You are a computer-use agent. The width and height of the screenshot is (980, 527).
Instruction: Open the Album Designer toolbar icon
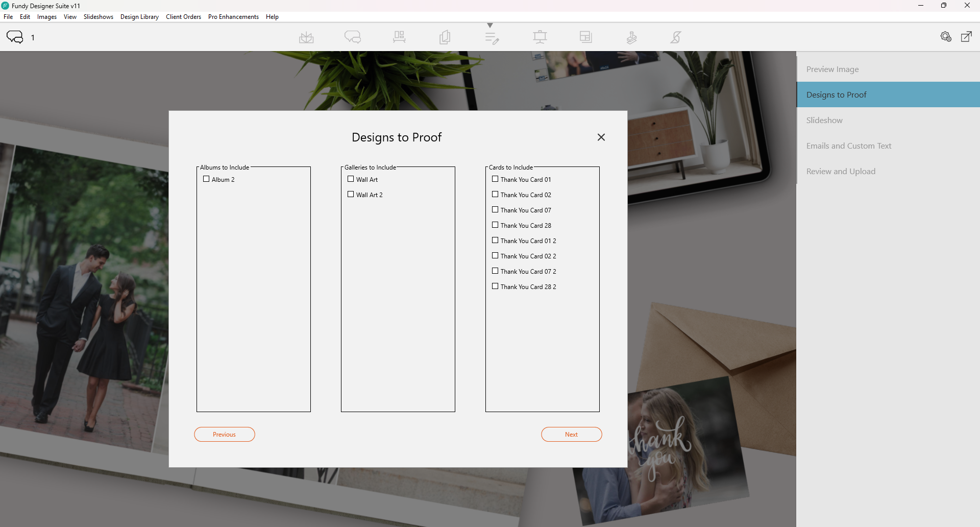306,37
